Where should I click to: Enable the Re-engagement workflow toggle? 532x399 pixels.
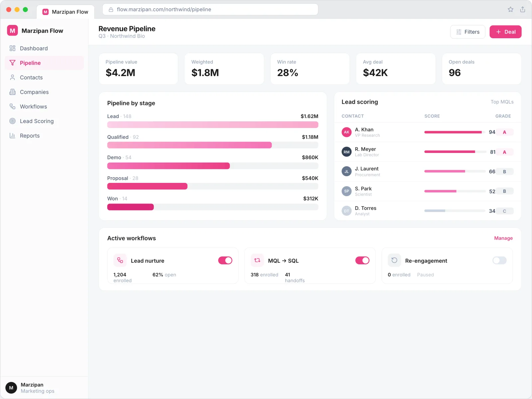(x=499, y=260)
